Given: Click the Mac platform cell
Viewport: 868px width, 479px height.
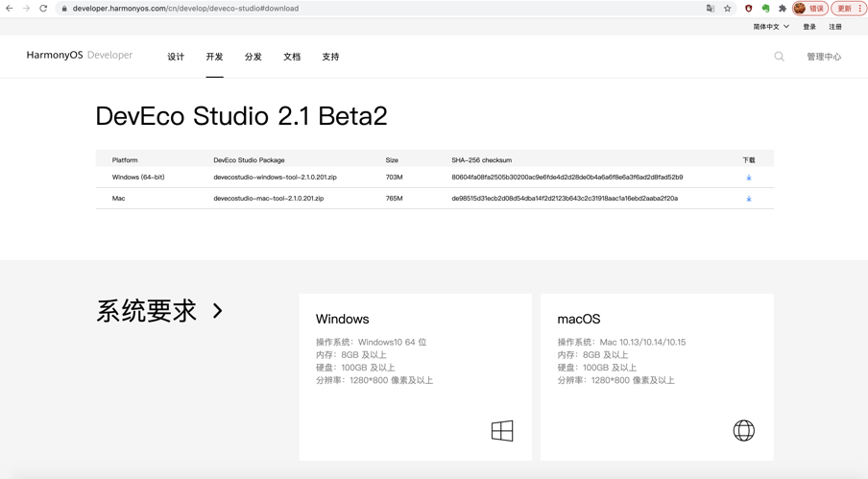Looking at the screenshot, I should pyautogui.click(x=118, y=198).
